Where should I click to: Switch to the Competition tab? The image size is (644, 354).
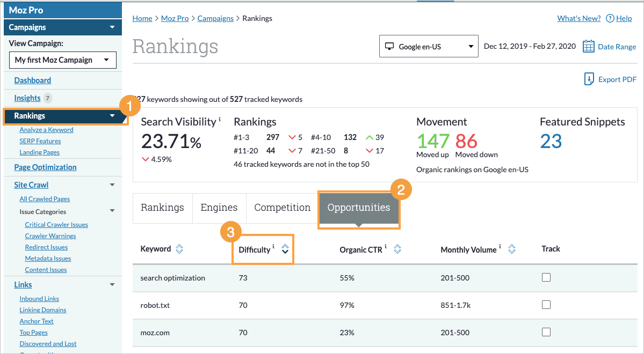tap(282, 208)
